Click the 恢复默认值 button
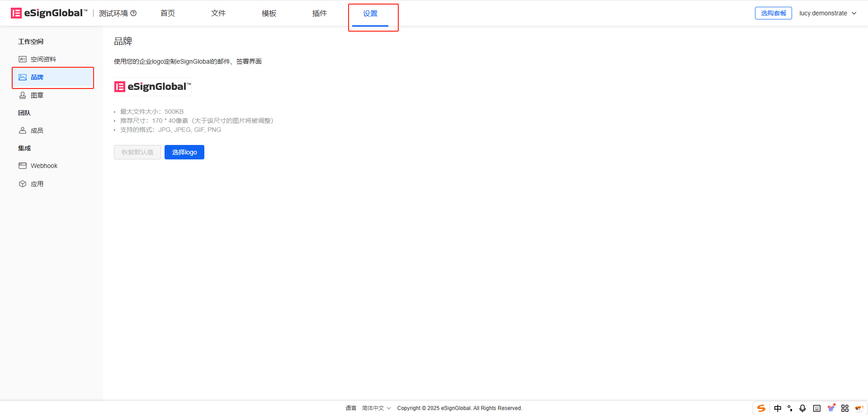 pos(137,152)
